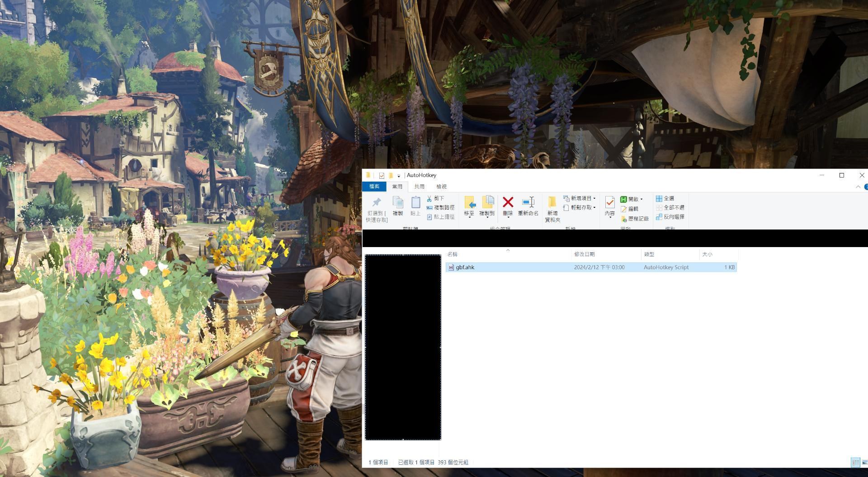Paste shortcut using 貼上捷徑
The height and width of the screenshot is (477, 868).
coord(440,217)
